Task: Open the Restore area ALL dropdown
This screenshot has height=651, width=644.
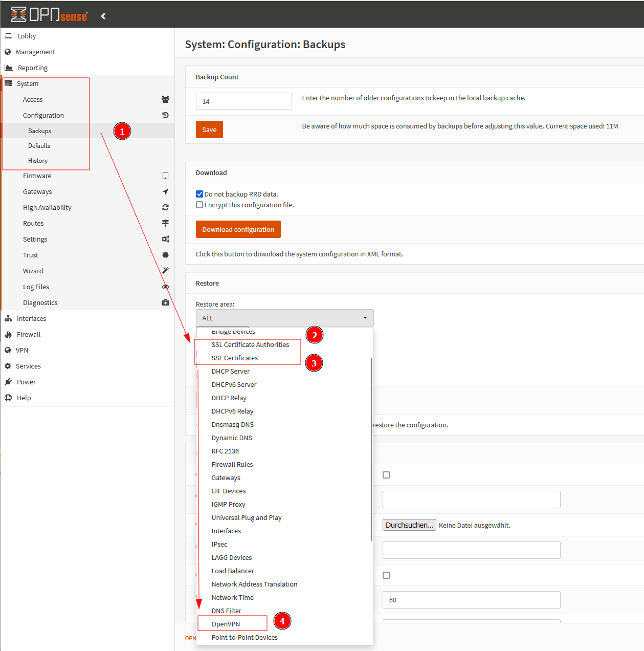Action: click(284, 318)
